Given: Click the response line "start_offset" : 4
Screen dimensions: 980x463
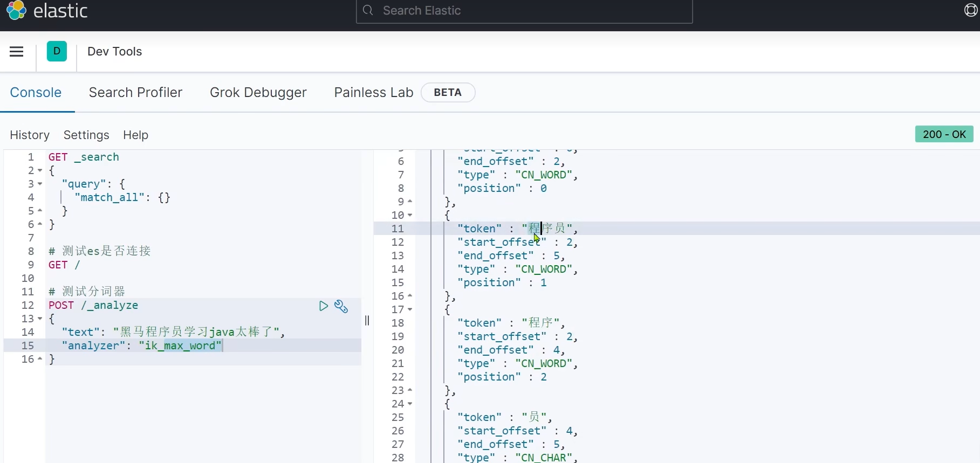Looking at the screenshot, I should (518, 431).
